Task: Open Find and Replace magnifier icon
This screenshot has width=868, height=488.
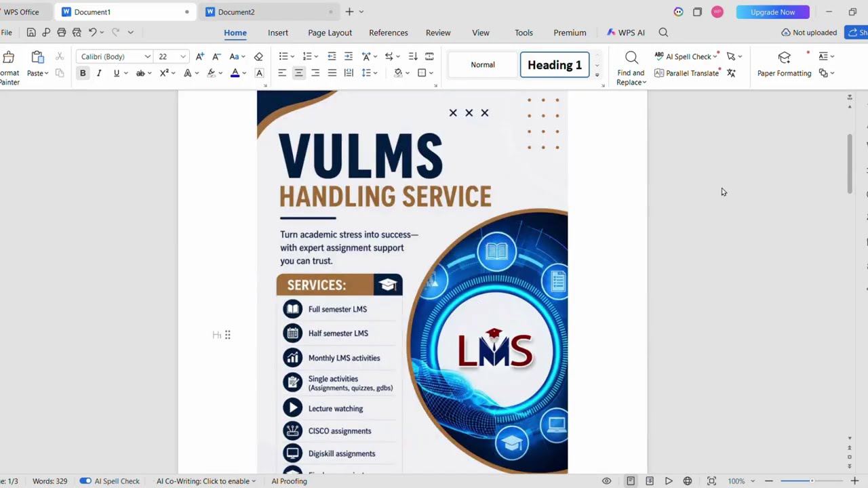Action: [x=631, y=58]
